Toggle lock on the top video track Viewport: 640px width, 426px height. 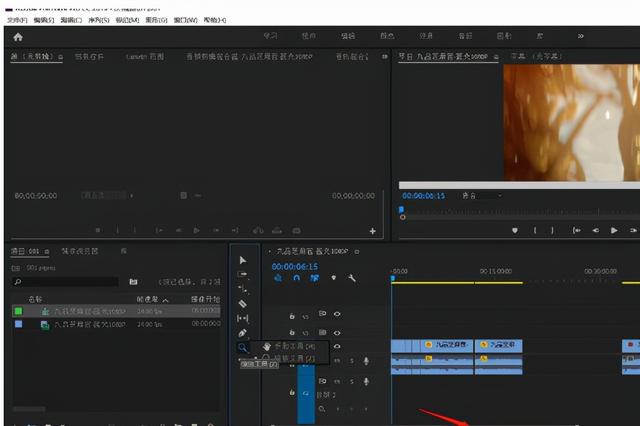coord(291,314)
